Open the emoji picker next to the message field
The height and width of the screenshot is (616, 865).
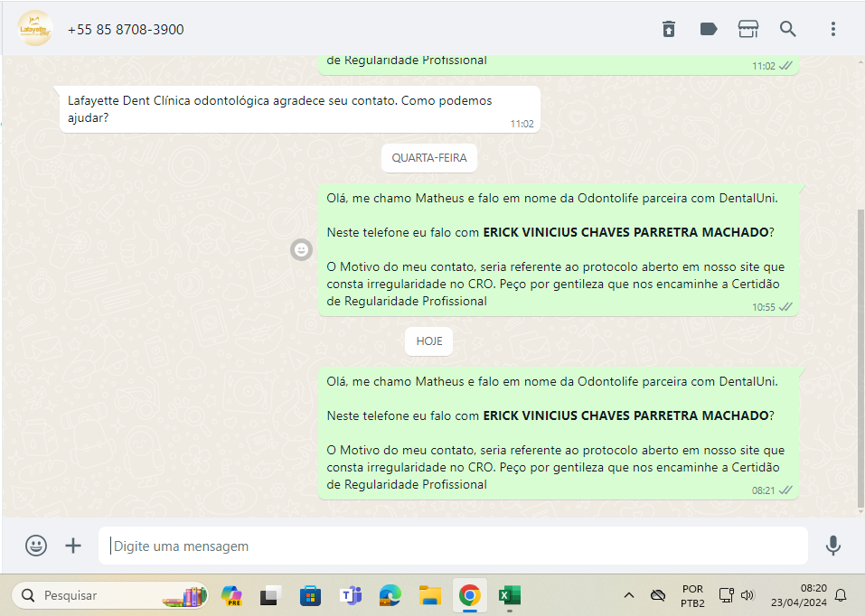coord(36,546)
